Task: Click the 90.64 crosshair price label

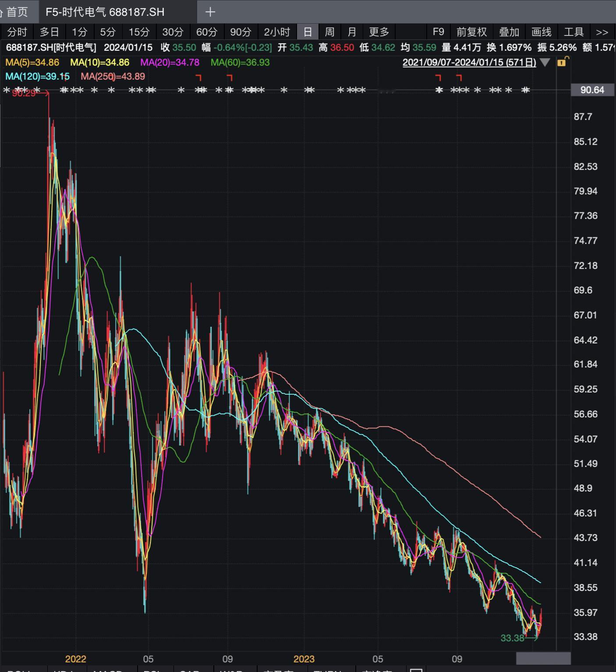Action: click(x=592, y=90)
